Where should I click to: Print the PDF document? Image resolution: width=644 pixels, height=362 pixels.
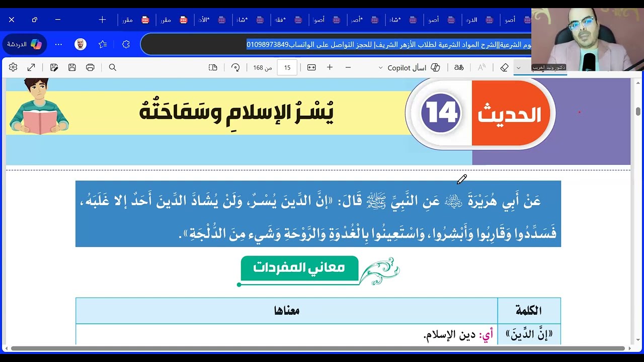[x=90, y=67]
